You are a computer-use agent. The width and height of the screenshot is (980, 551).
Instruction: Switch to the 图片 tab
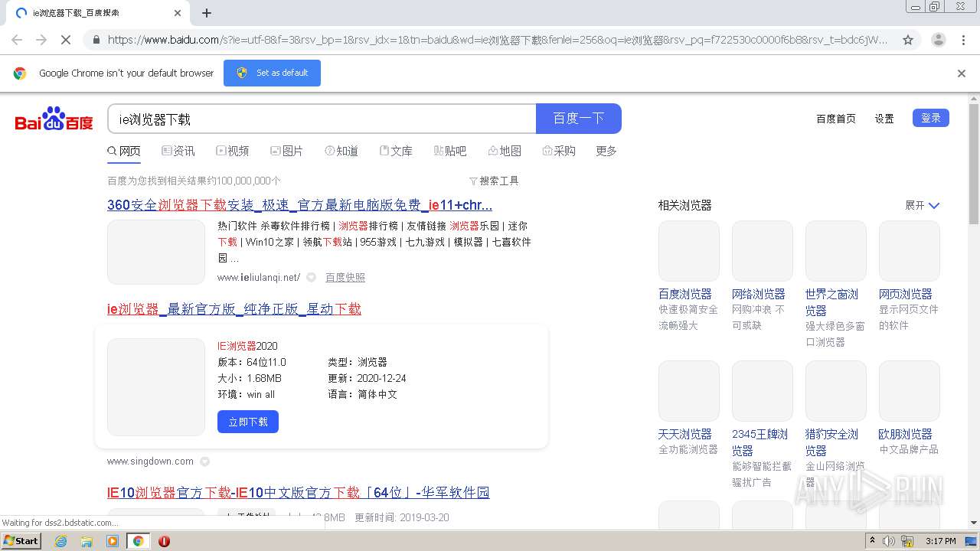click(287, 151)
